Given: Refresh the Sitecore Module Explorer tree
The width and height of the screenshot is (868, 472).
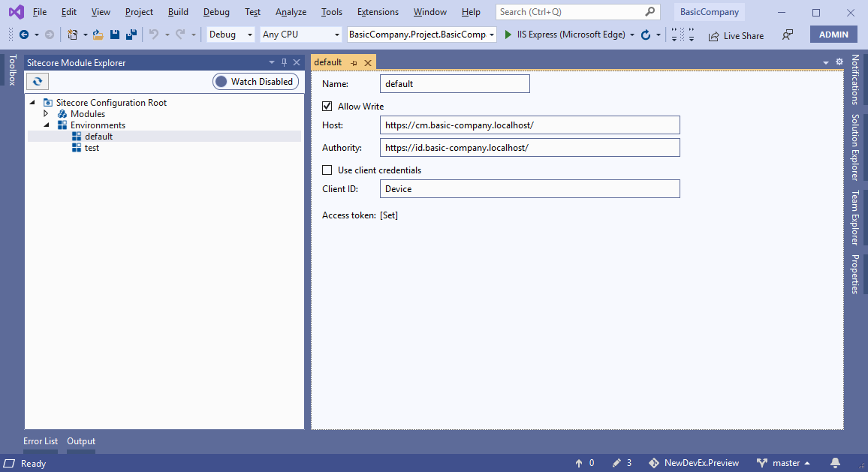Looking at the screenshot, I should (x=37, y=81).
